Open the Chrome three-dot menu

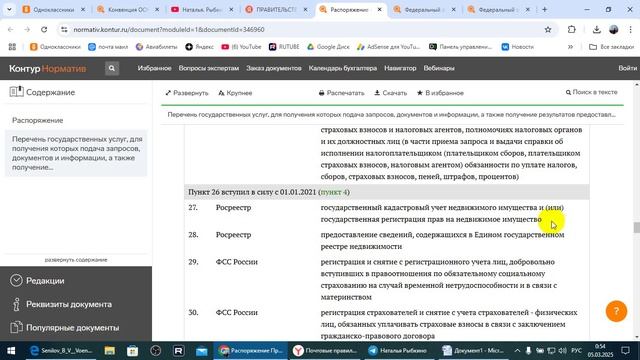tap(630, 29)
